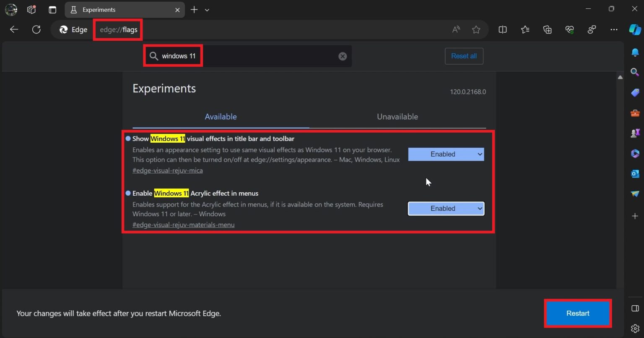Open the dropdown for the Acrylic effect flag

(446, 208)
